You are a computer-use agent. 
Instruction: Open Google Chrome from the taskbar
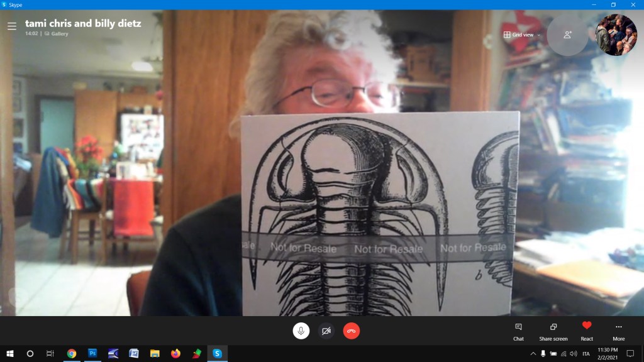[x=72, y=354]
